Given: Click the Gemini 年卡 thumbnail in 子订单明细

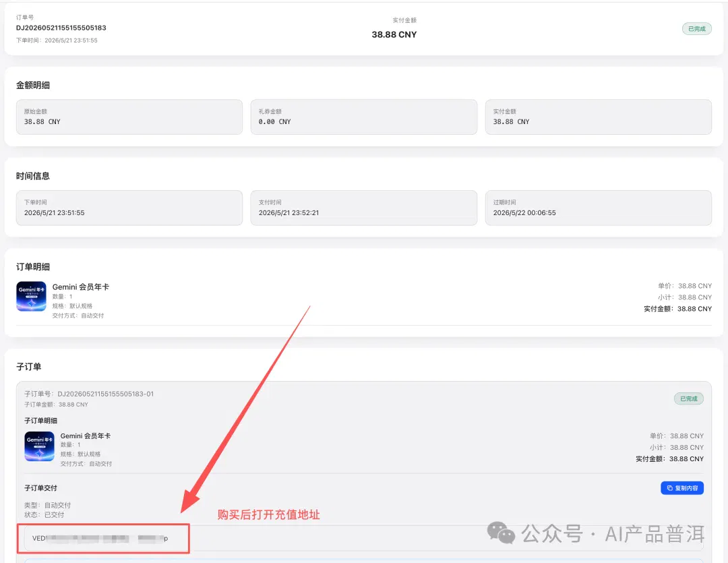Looking at the screenshot, I should pyautogui.click(x=40, y=446).
